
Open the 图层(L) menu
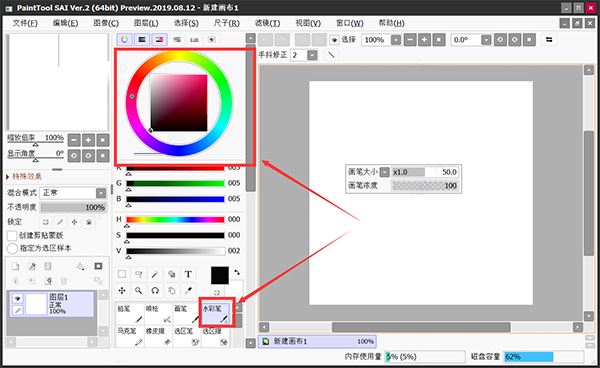(x=146, y=23)
